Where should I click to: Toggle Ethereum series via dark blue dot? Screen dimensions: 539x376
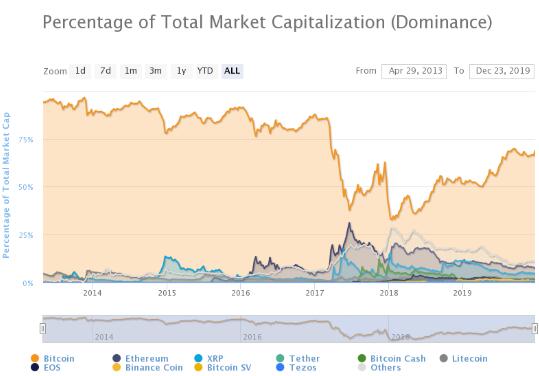(x=117, y=358)
